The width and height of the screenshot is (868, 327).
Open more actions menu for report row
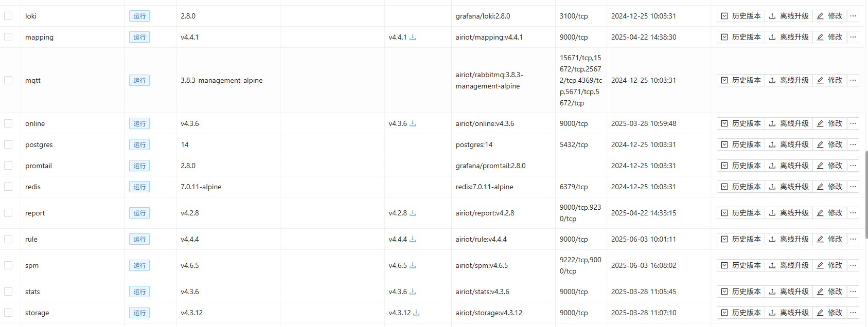[x=853, y=213]
